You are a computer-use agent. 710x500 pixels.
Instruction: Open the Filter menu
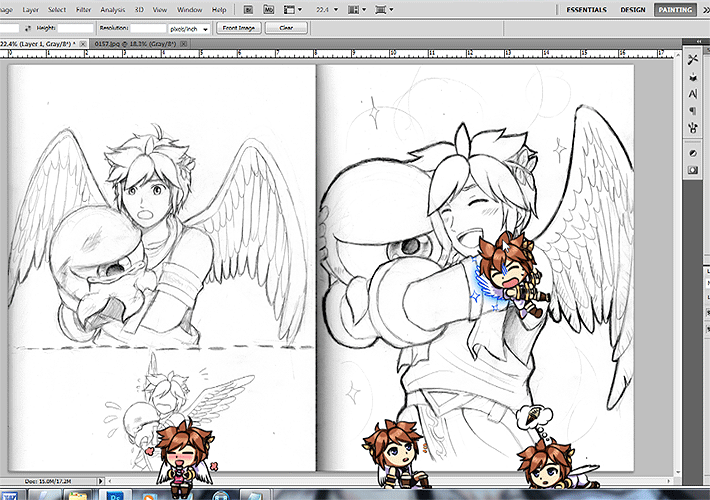(83, 10)
